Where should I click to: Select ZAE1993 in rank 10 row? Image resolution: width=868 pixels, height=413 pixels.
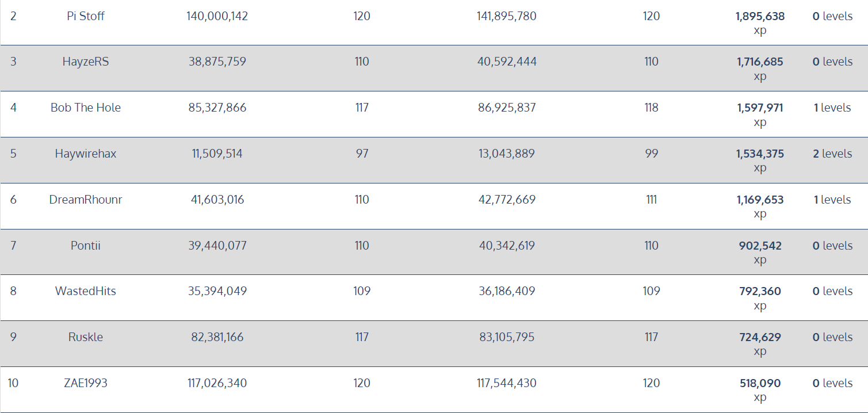point(86,383)
